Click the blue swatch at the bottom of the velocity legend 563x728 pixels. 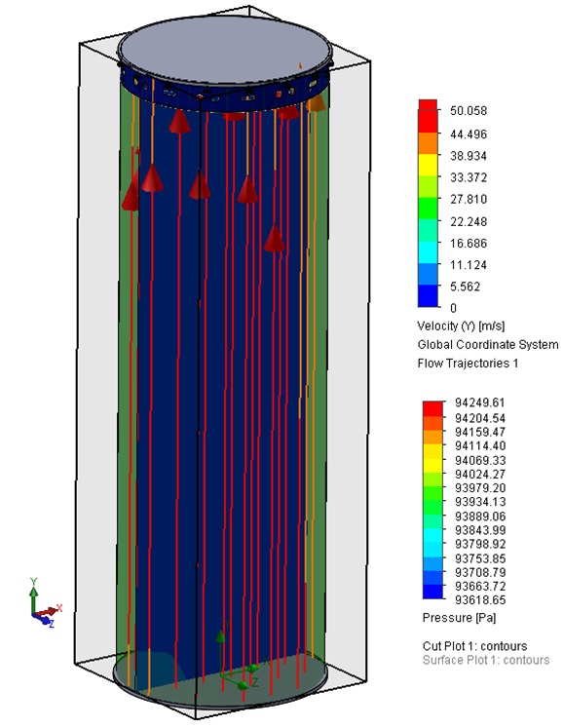[428, 295]
